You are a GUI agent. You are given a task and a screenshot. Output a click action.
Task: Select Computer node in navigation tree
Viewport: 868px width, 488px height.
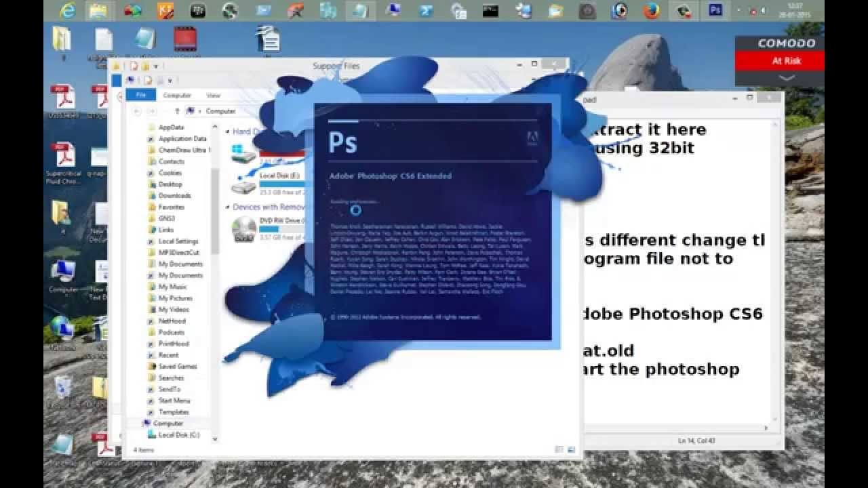163,424
